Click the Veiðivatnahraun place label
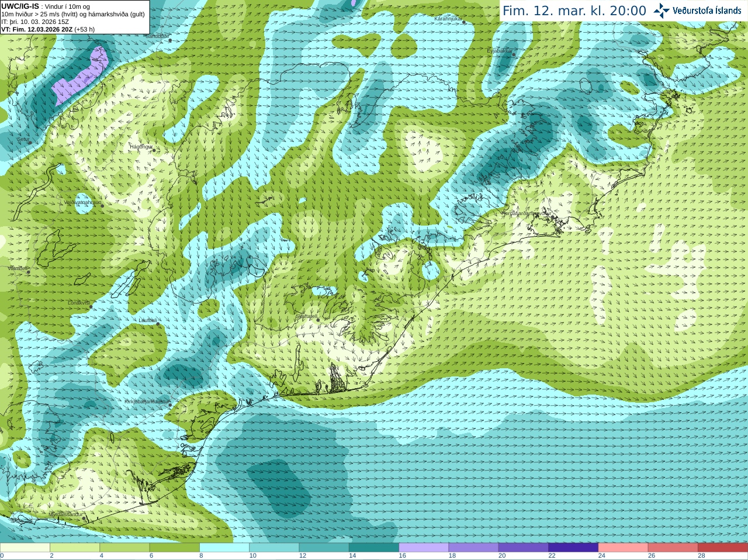748x560 pixels. tap(83, 202)
